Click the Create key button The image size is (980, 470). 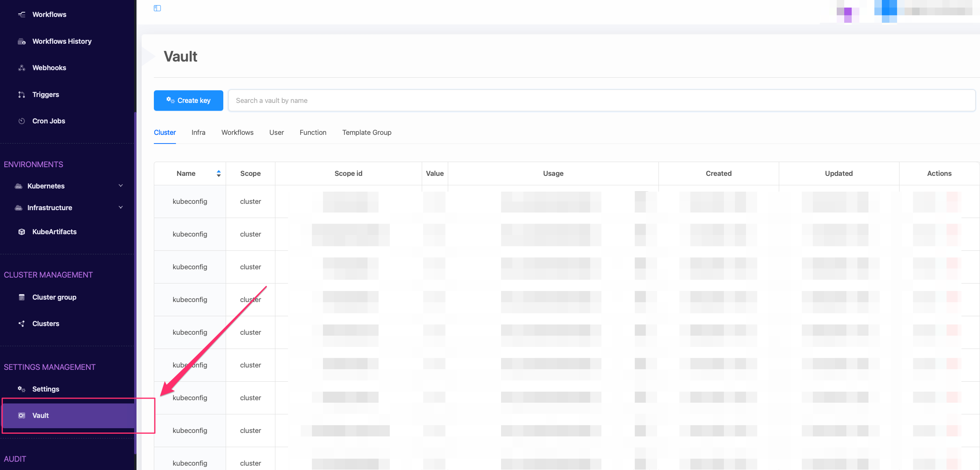[188, 101]
